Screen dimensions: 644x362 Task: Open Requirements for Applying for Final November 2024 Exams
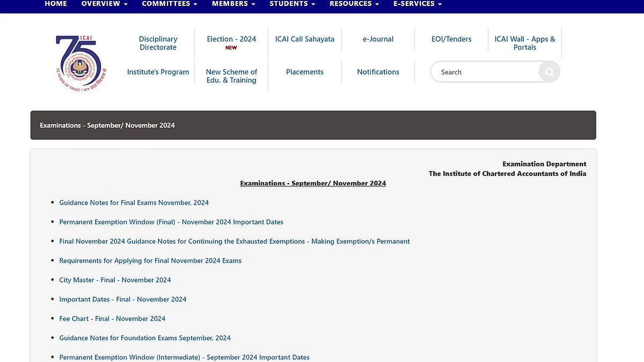coord(150,260)
